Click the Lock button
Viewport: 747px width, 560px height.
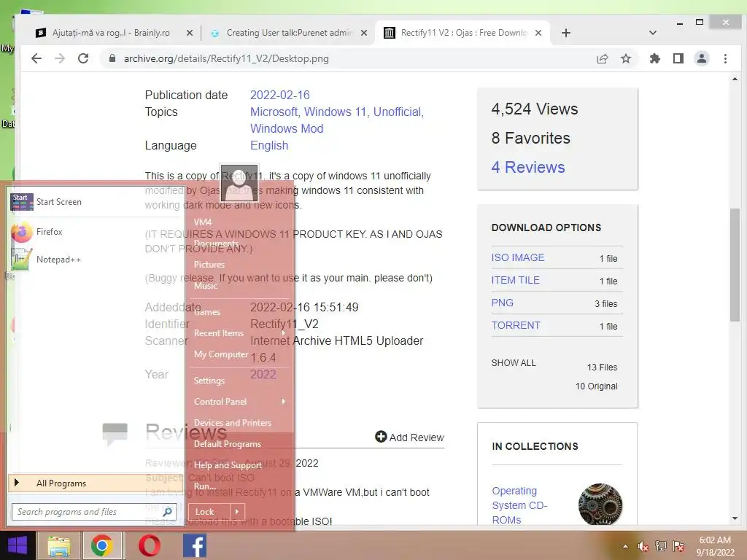[x=209, y=512]
